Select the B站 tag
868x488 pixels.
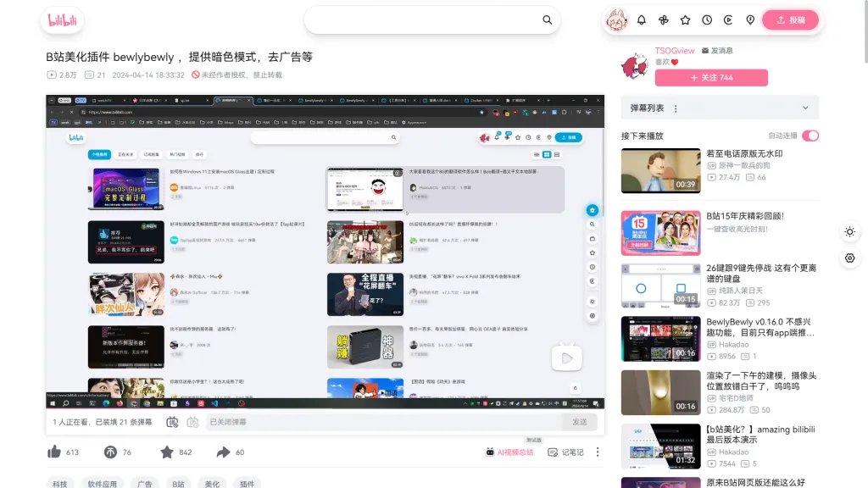178,484
